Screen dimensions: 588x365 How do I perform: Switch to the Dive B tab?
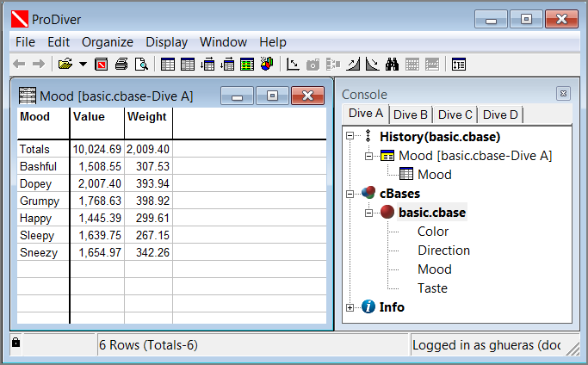click(x=411, y=114)
